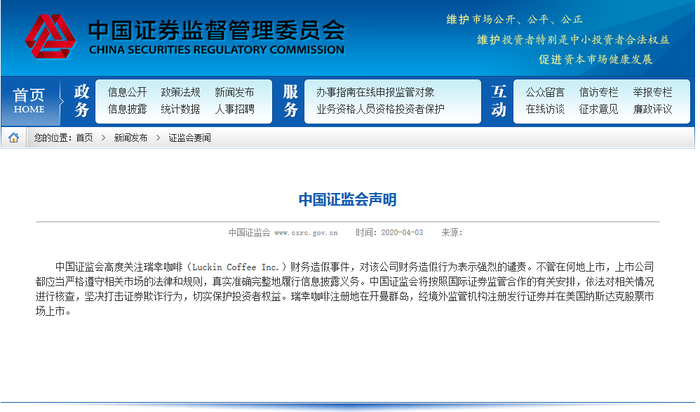Image resolution: width=700 pixels, height=412 pixels.
Task: Click the slogan 维护市场公开、公平、公正
Action: click(514, 20)
